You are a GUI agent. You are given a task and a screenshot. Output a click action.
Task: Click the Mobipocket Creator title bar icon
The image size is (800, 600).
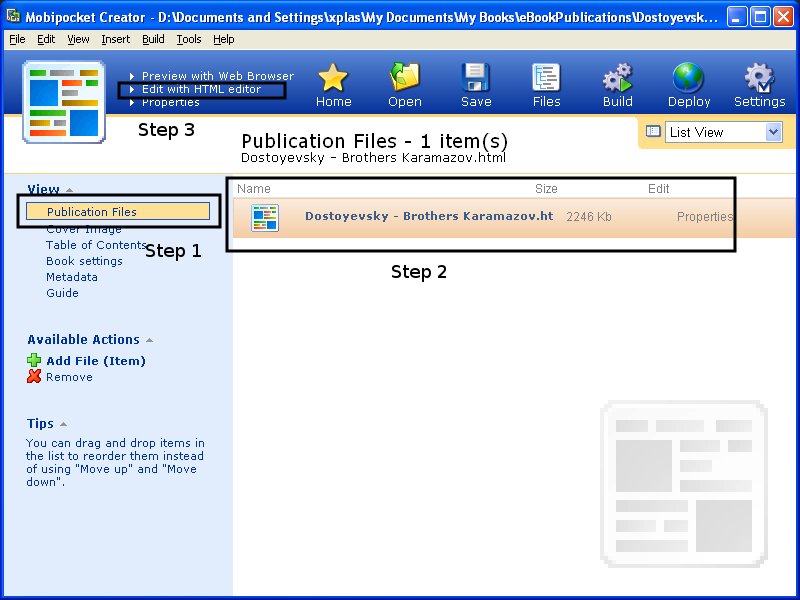(x=13, y=16)
